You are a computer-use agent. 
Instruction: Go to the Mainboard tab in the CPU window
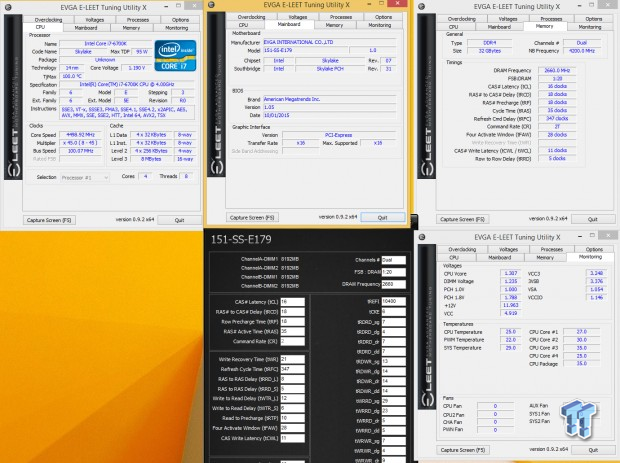pos(86,28)
